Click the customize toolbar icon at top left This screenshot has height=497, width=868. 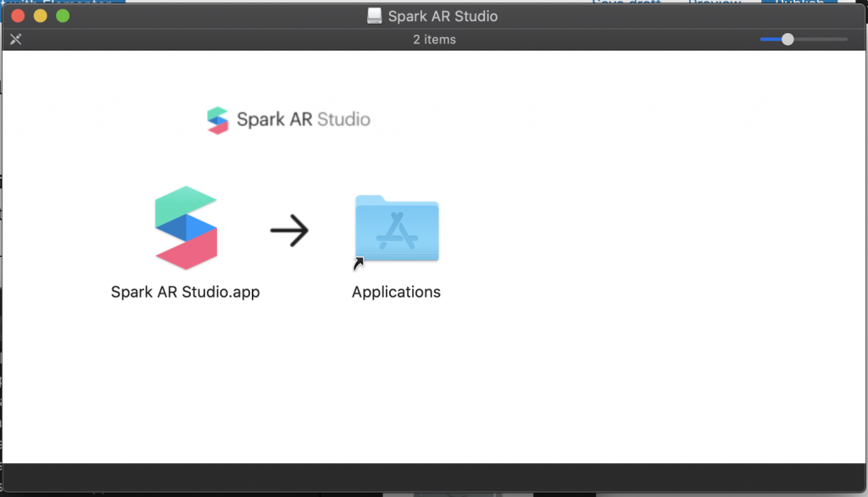click(x=15, y=39)
